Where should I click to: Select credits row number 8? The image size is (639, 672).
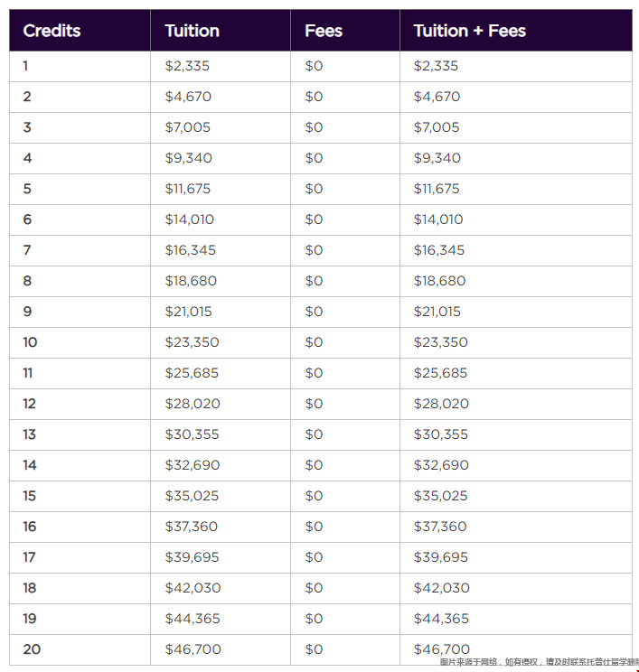(x=27, y=281)
